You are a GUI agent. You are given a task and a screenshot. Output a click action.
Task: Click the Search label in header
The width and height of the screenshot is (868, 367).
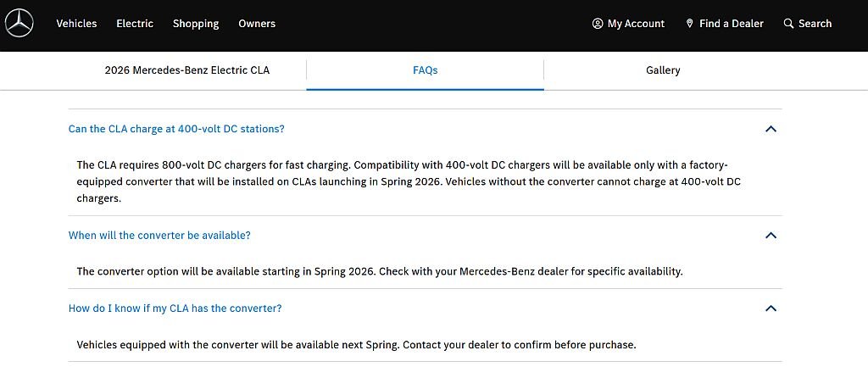pos(815,24)
